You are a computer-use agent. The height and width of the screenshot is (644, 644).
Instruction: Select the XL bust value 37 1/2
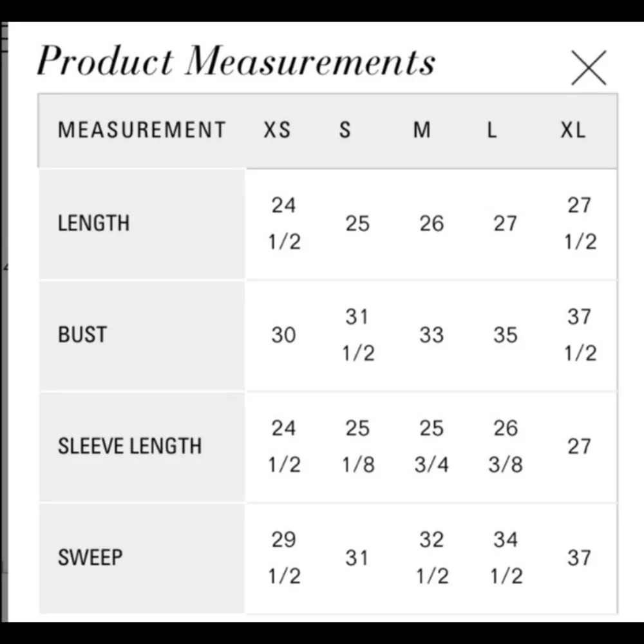pos(580,335)
